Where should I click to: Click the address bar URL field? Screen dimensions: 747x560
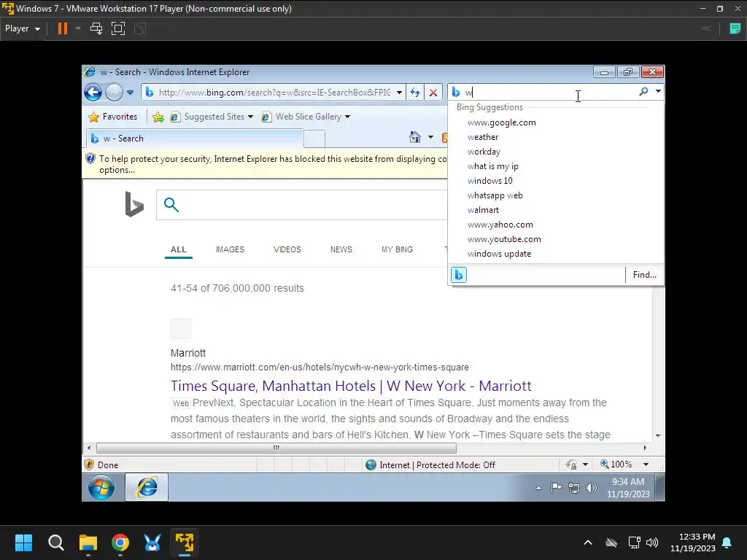(274, 93)
